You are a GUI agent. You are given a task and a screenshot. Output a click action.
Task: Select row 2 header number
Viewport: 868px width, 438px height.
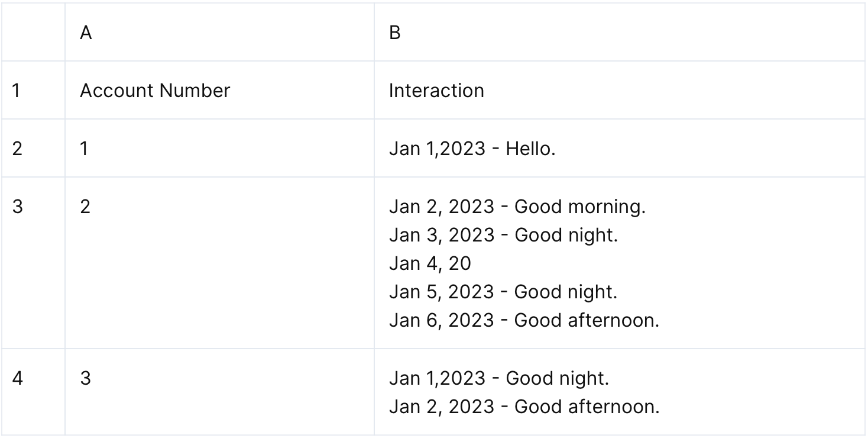[x=18, y=149]
